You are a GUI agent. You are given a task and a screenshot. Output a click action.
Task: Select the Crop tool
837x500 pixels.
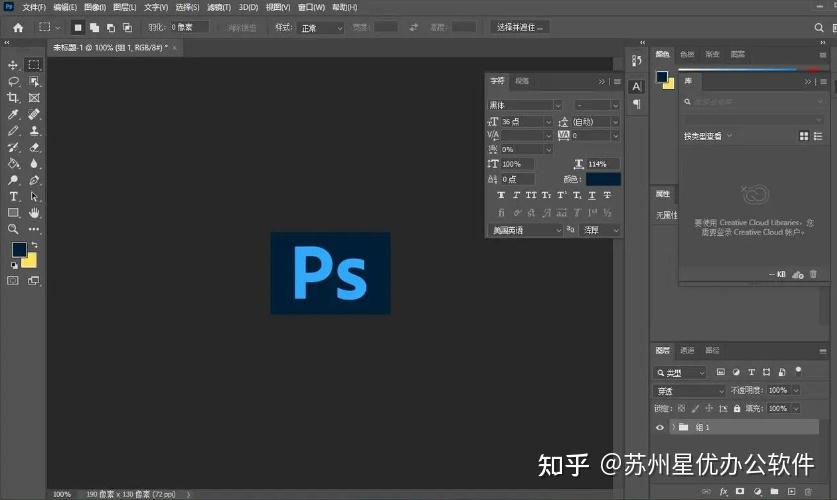point(13,98)
